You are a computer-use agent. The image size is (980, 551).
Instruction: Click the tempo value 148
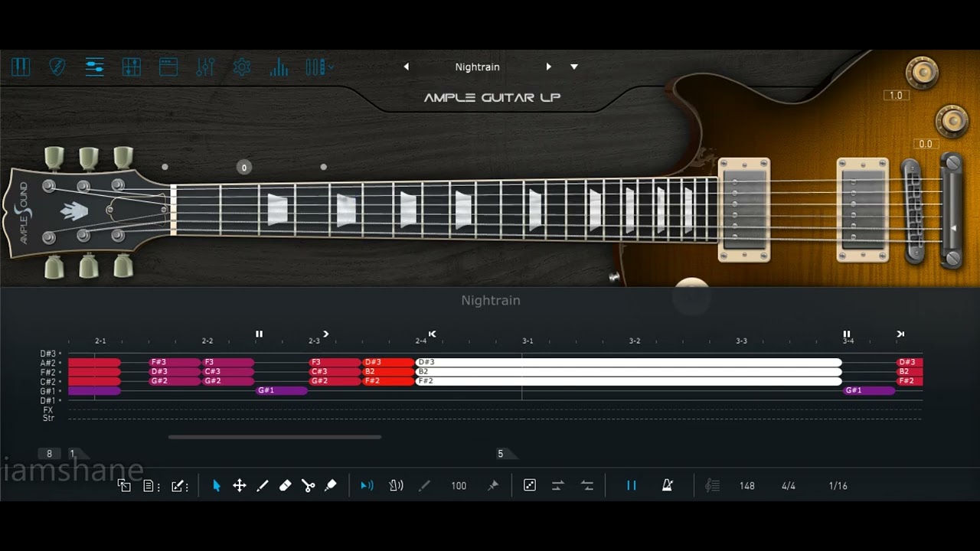(x=747, y=486)
